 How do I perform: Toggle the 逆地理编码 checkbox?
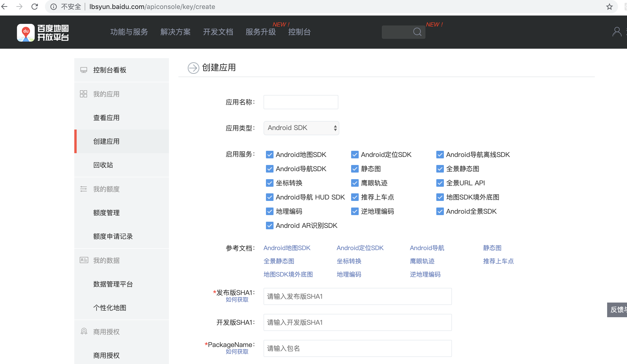click(355, 211)
